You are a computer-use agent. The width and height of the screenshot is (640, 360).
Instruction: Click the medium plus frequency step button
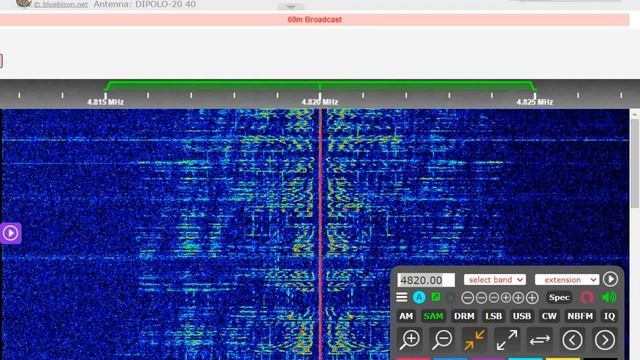point(518,298)
